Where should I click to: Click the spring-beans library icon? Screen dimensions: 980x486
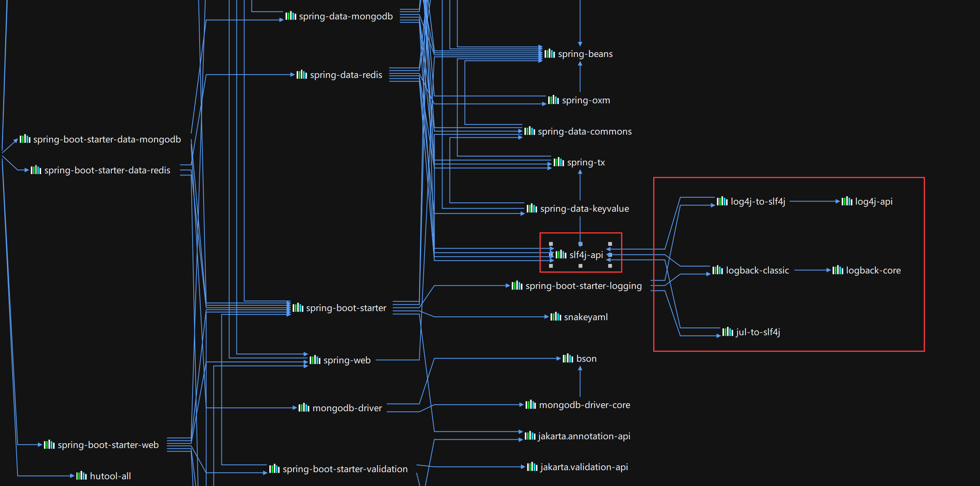point(549,53)
